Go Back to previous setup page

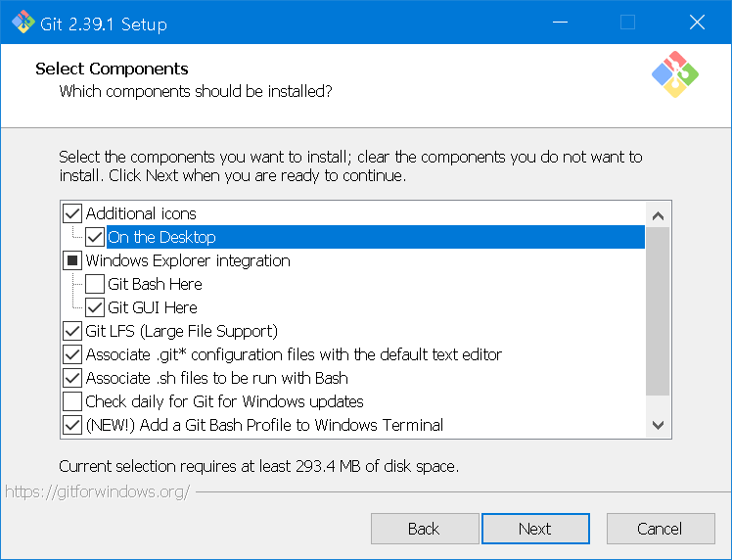pos(425,529)
